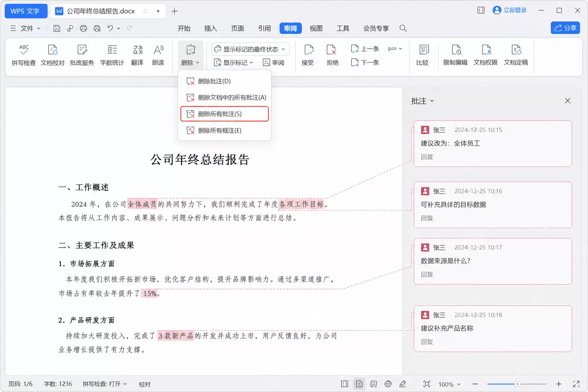Image resolution: width=588 pixels, height=392 pixels.
Task: Choose 删除所有批注(S) entry
Action: pyautogui.click(x=224, y=114)
